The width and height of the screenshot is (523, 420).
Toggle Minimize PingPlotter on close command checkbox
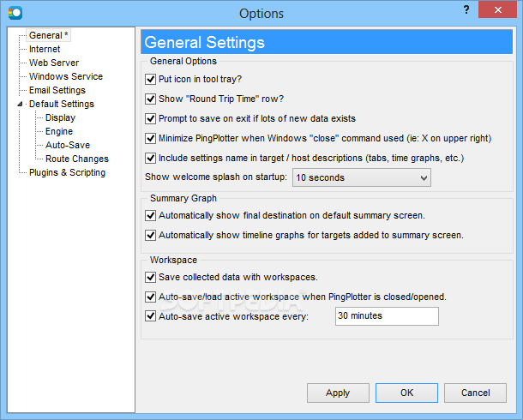(150, 138)
